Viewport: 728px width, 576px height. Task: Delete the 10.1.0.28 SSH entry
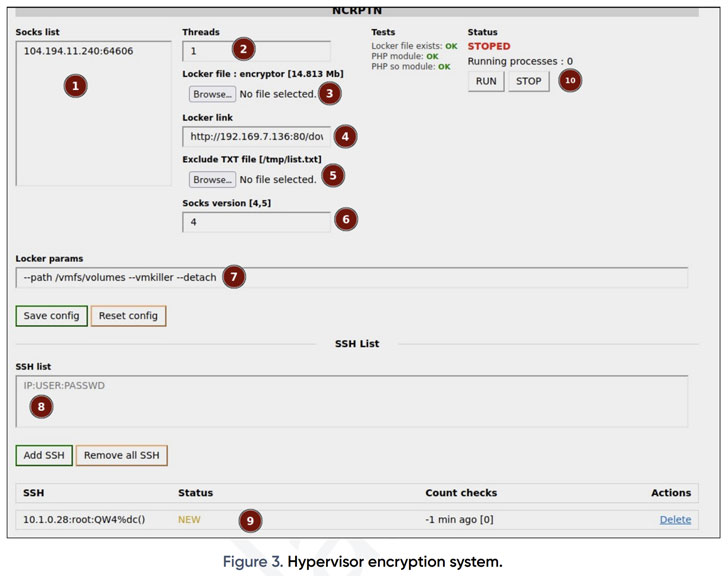[674, 520]
